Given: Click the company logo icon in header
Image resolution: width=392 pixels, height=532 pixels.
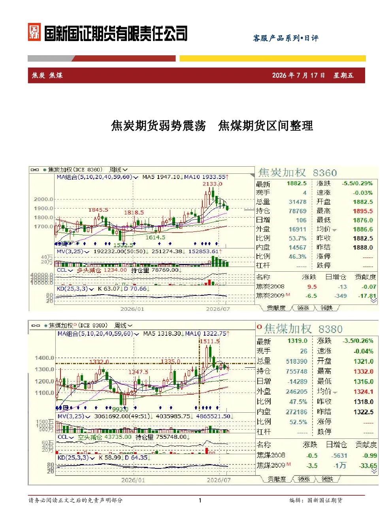Looking at the screenshot, I should pyautogui.click(x=34, y=32).
